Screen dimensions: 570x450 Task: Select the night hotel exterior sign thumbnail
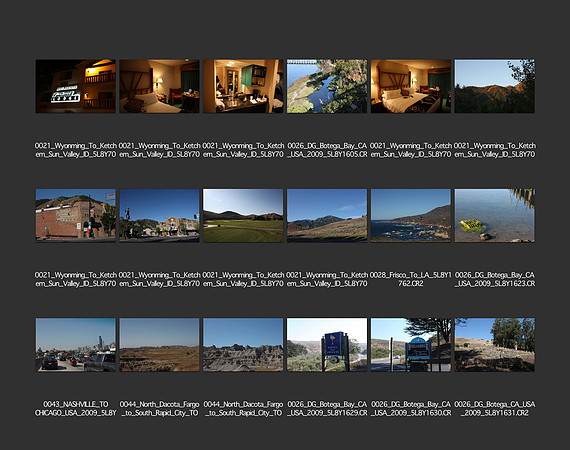[76, 86]
